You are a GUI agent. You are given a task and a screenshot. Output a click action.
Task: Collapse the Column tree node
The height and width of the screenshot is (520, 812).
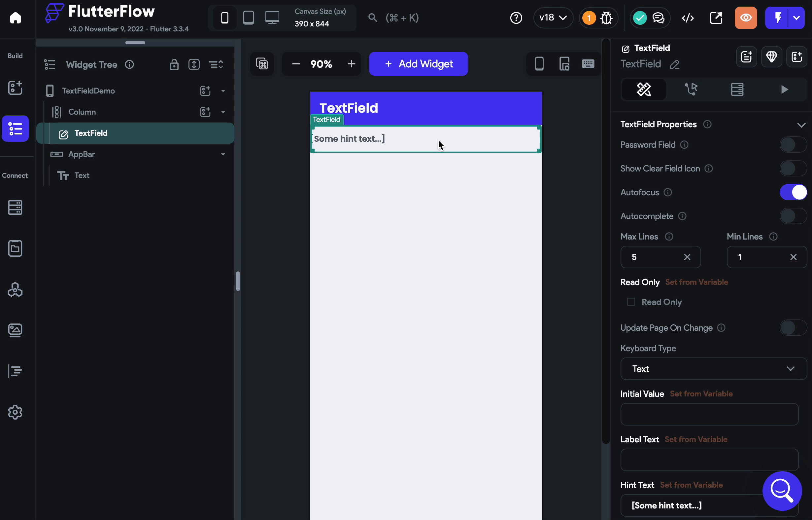pyautogui.click(x=223, y=112)
